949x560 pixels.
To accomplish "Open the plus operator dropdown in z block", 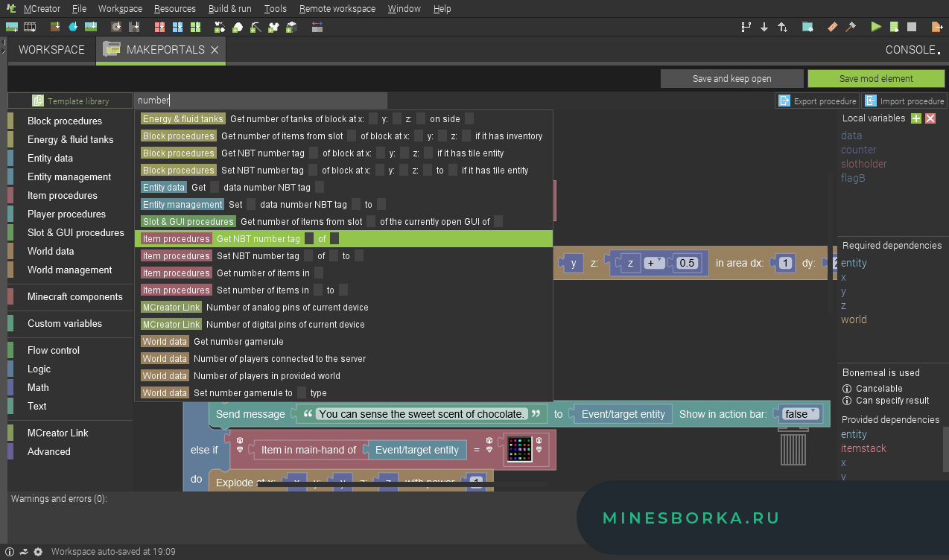I will pos(654,263).
